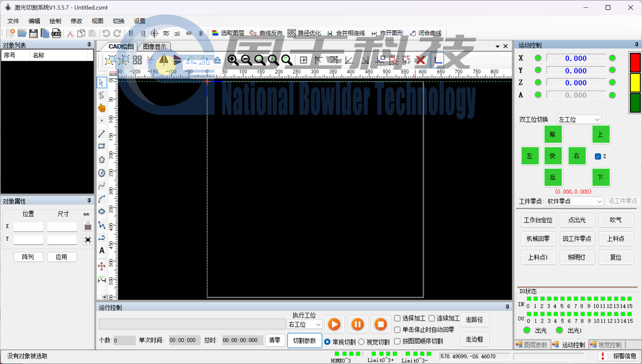The image size is (642, 364).
Task: Open the 双工位切换 dropdown
Action: coord(579,120)
